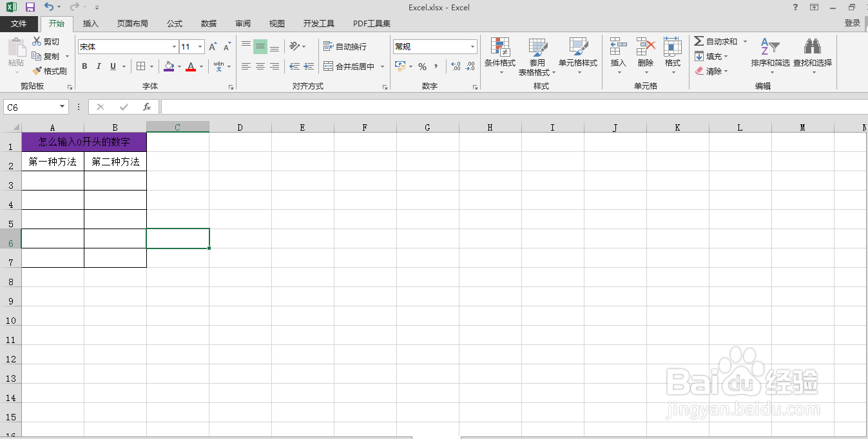The height and width of the screenshot is (439, 868).
Task: Increase decimal places icon
Action: coord(456,66)
